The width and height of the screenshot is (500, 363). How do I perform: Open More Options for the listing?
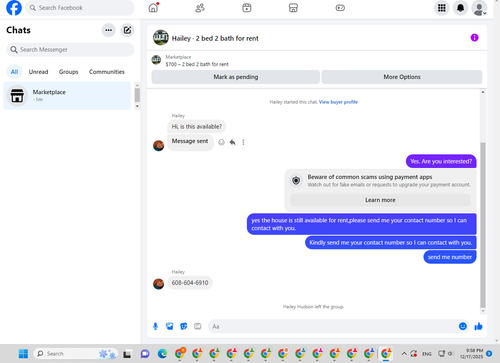pos(402,77)
